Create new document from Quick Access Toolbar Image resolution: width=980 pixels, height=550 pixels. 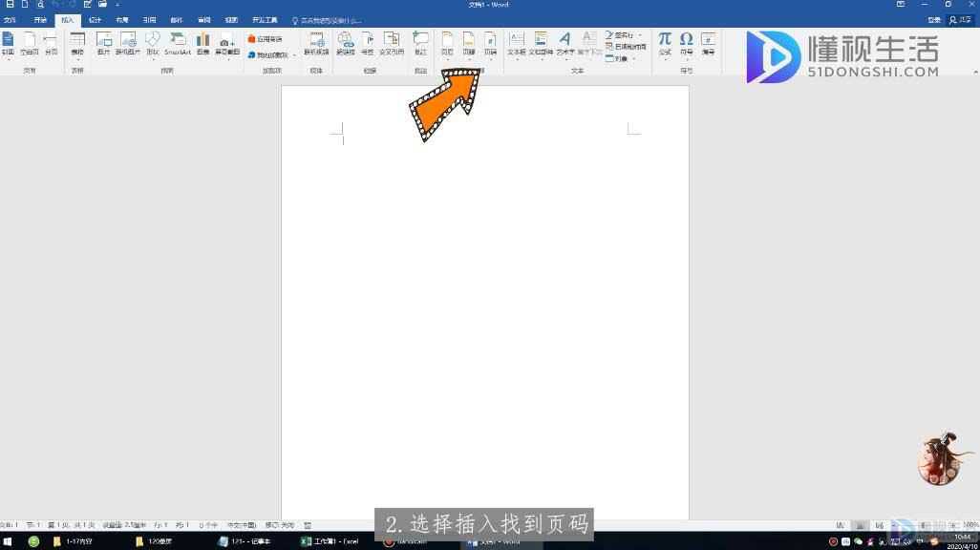pos(25,5)
